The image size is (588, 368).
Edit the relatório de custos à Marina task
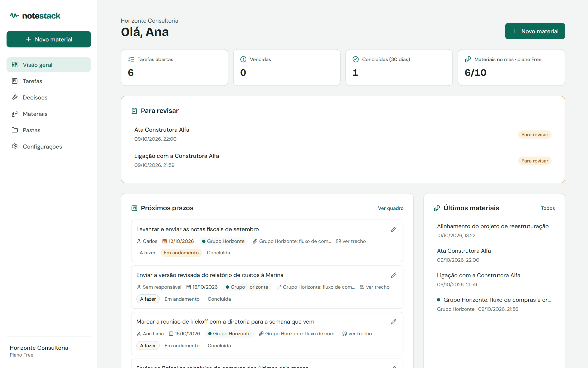point(394,275)
